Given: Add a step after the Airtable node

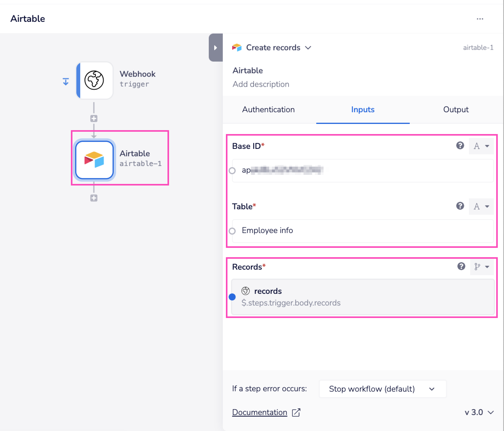Looking at the screenshot, I should 94,198.
